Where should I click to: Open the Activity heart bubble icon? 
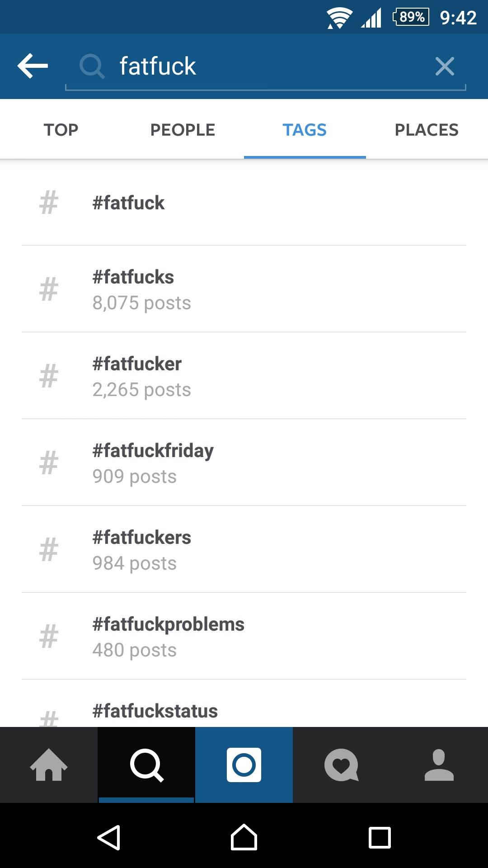pyautogui.click(x=342, y=765)
